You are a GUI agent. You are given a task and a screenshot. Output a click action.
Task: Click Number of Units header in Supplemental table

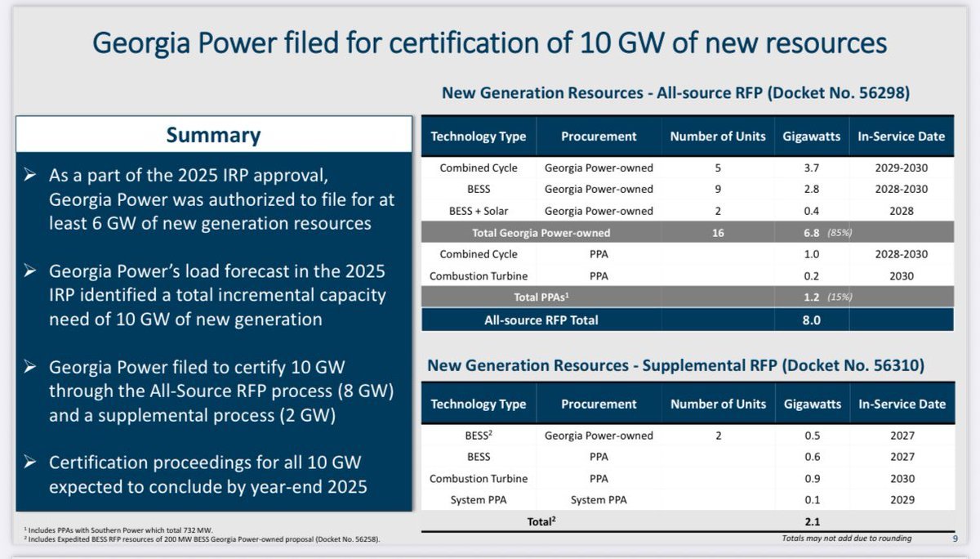(x=718, y=404)
